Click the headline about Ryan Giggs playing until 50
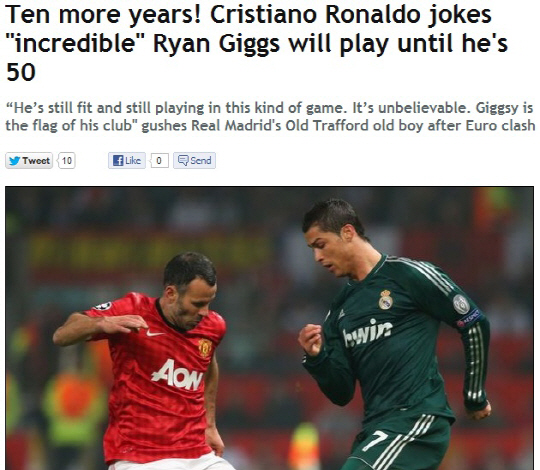The width and height of the screenshot is (540, 470). pyautogui.click(x=257, y=43)
